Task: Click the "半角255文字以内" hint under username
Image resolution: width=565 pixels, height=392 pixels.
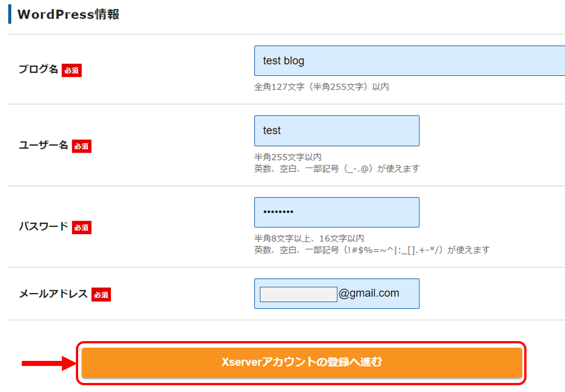Action: click(288, 157)
